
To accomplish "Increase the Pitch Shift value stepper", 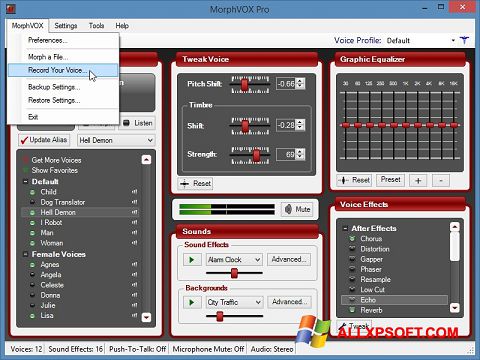I will point(300,81).
